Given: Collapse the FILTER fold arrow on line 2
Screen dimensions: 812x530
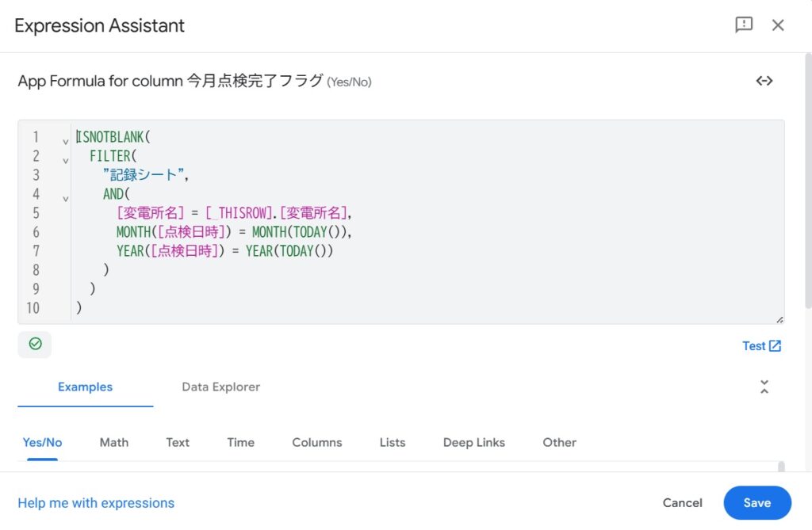Looking at the screenshot, I should click(66, 161).
